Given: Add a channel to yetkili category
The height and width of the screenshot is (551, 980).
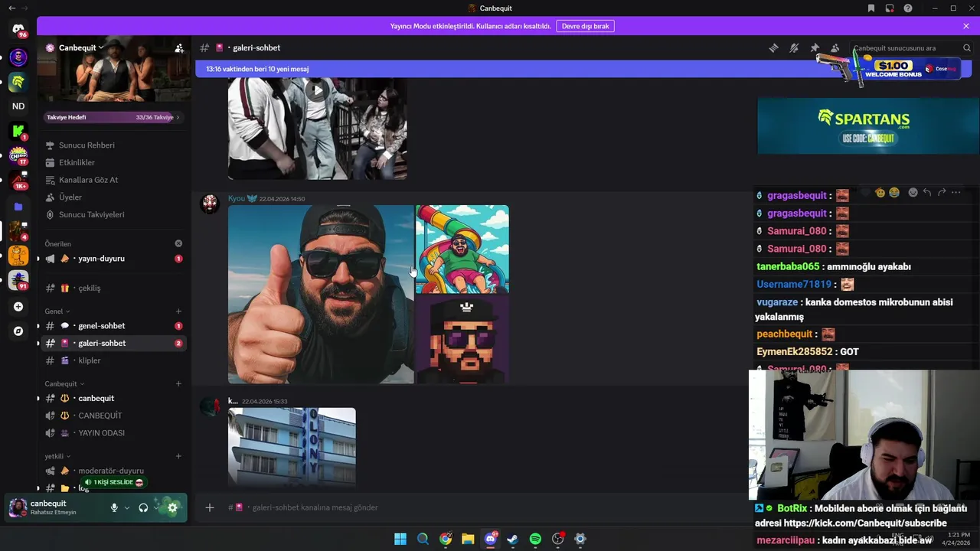Looking at the screenshot, I should pyautogui.click(x=178, y=456).
